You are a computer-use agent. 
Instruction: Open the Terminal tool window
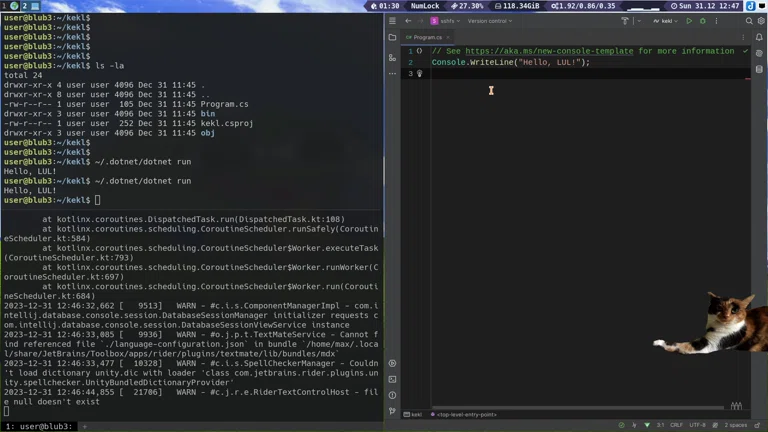[392, 380]
